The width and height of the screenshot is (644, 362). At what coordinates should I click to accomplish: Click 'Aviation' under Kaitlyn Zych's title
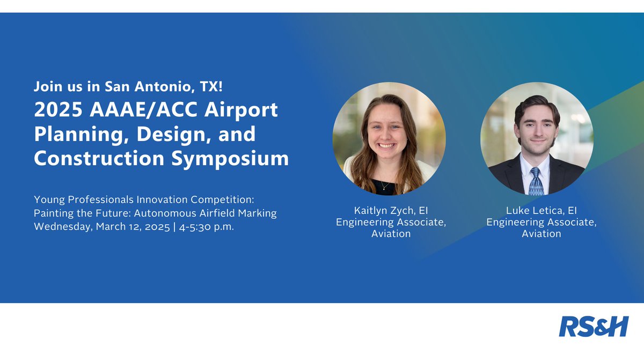pos(391,234)
